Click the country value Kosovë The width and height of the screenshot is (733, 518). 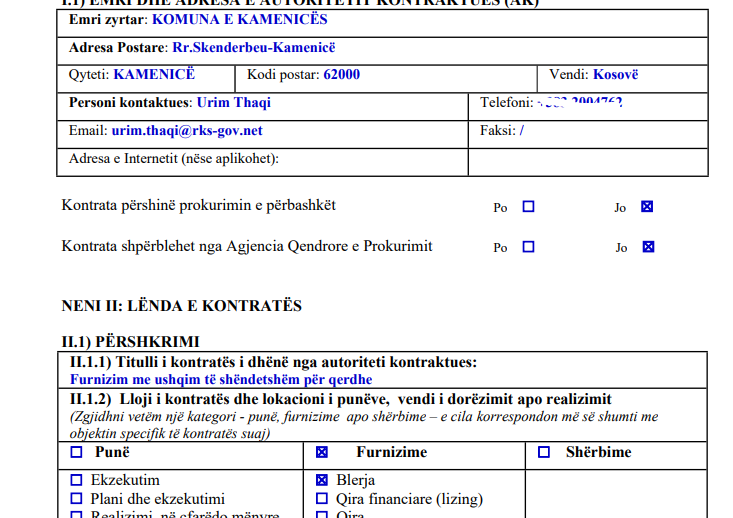pyautogui.click(x=616, y=75)
